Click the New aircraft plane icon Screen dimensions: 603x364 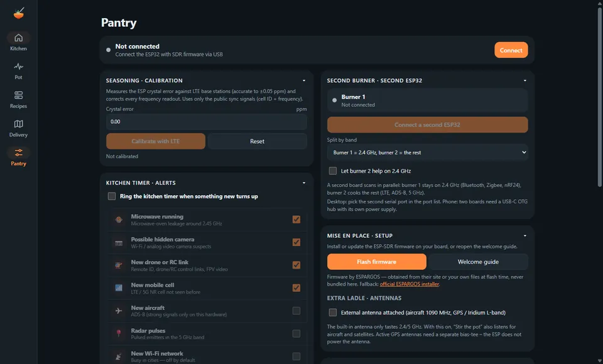click(x=119, y=311)
